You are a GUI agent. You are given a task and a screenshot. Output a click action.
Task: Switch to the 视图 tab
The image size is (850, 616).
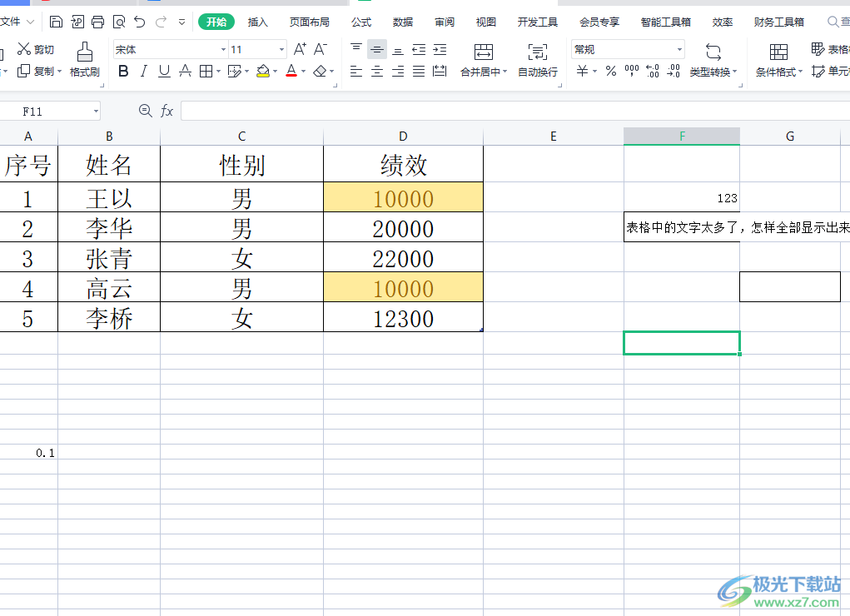pos(485,22)
